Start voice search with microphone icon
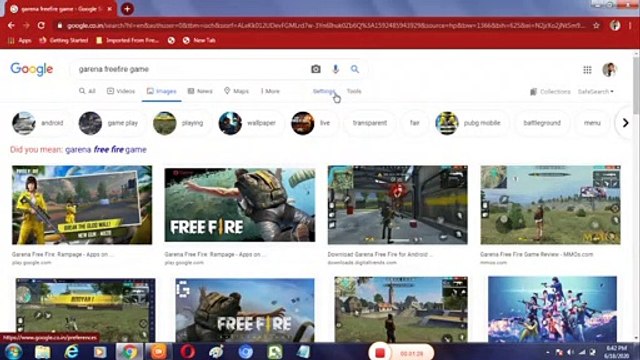 [336, 69]
